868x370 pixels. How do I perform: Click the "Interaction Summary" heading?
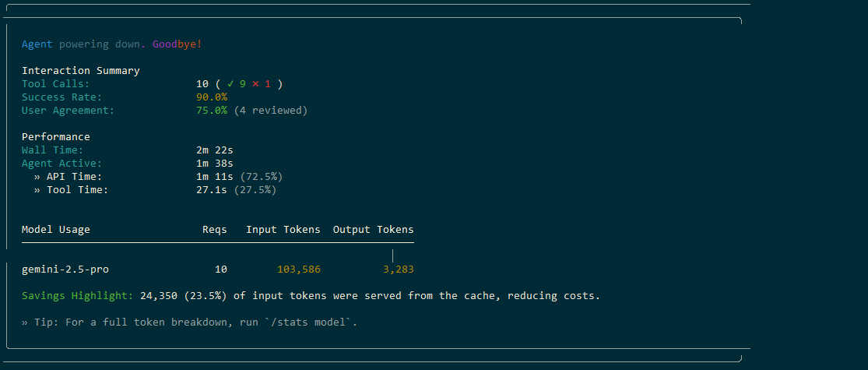pyautogui.click(x=80, y=71)
